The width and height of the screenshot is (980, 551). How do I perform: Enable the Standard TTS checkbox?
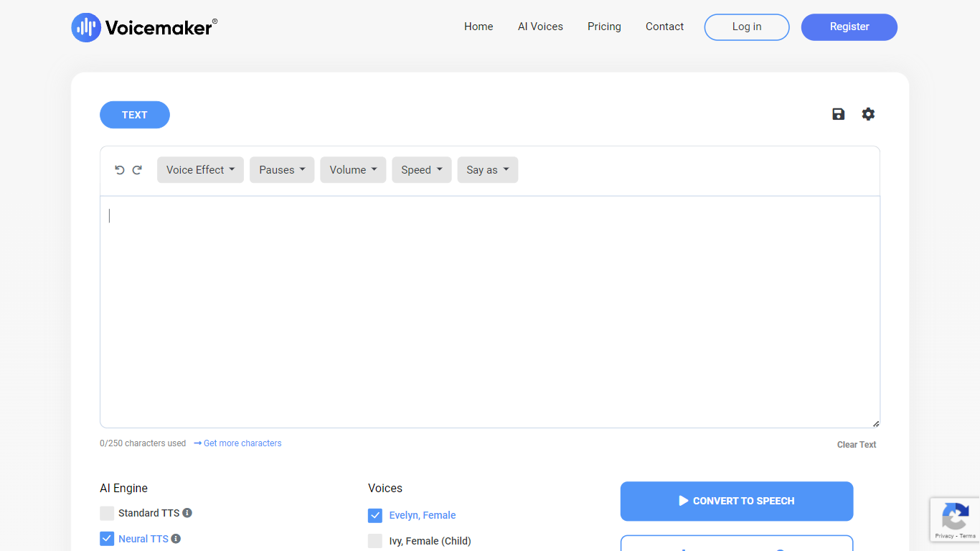click(107, 513)
